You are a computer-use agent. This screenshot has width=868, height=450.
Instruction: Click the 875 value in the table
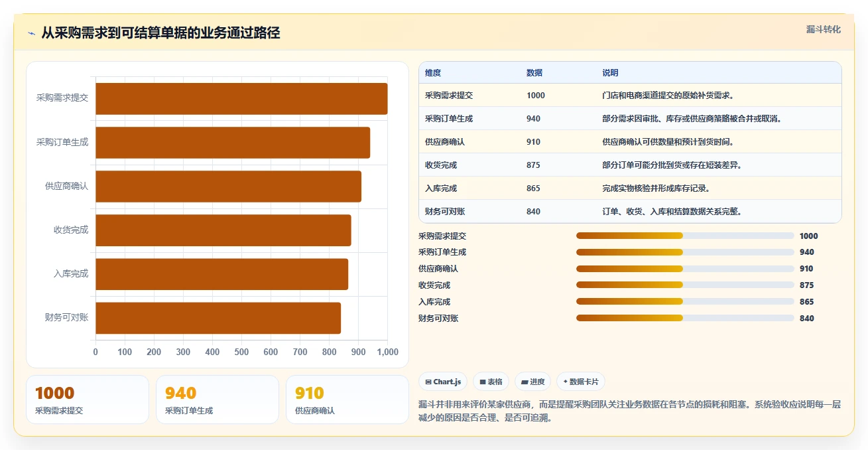[x=533, y=165]
